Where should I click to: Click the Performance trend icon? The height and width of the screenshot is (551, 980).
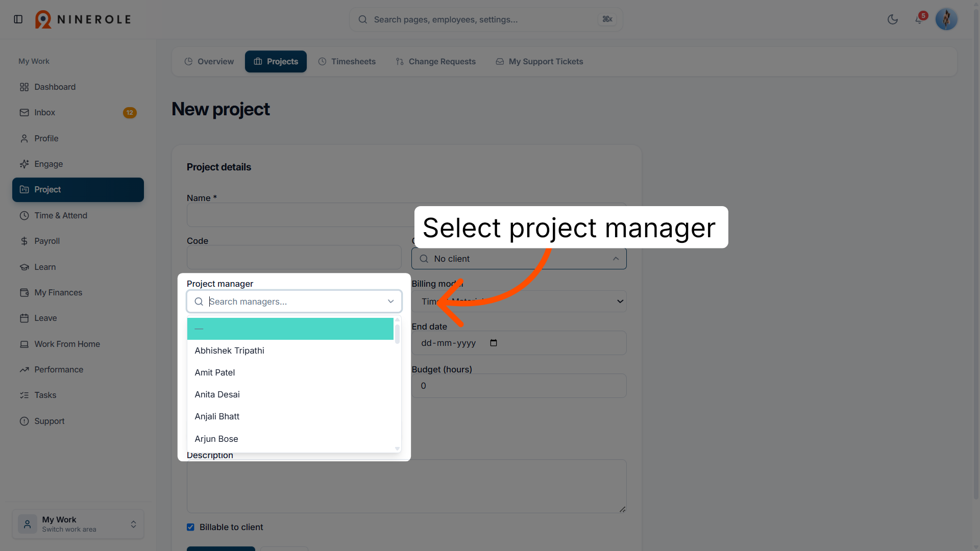[24, 370]
